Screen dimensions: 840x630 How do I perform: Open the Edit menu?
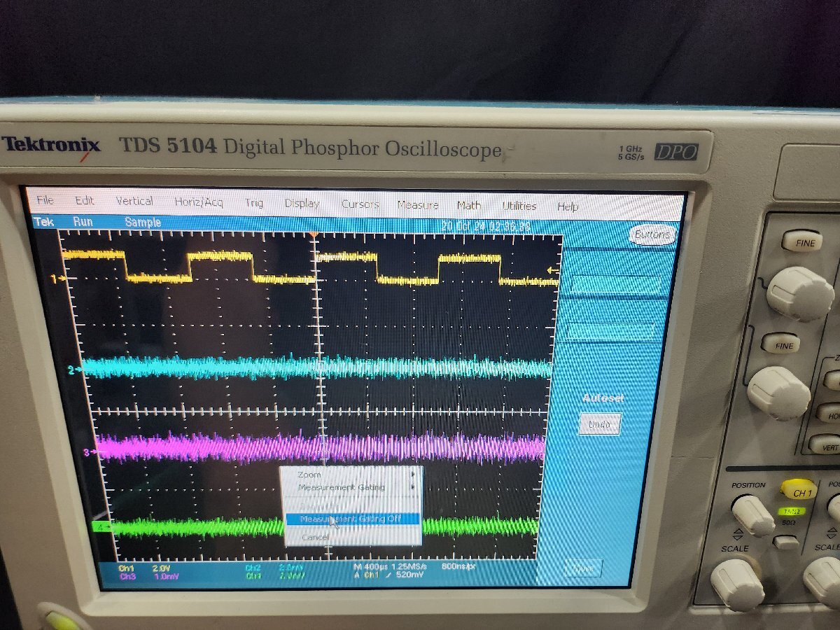pos(85,201)
